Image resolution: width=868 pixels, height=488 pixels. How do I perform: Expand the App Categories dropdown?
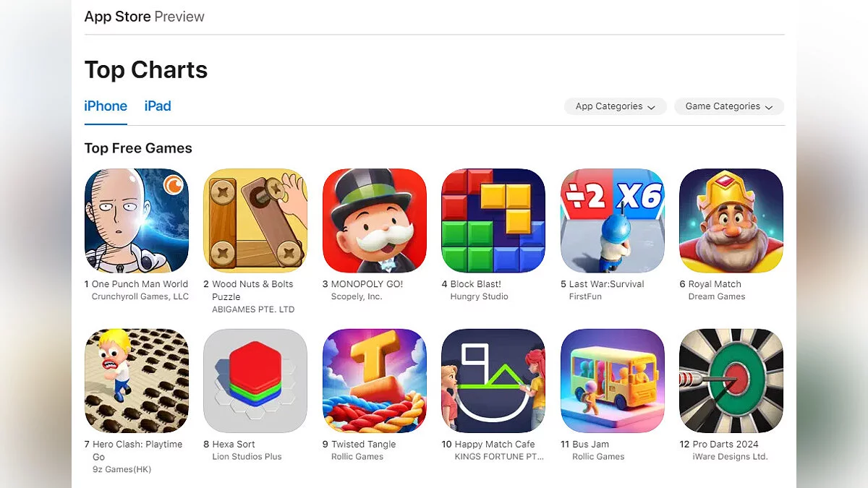(x=616, y=106)
